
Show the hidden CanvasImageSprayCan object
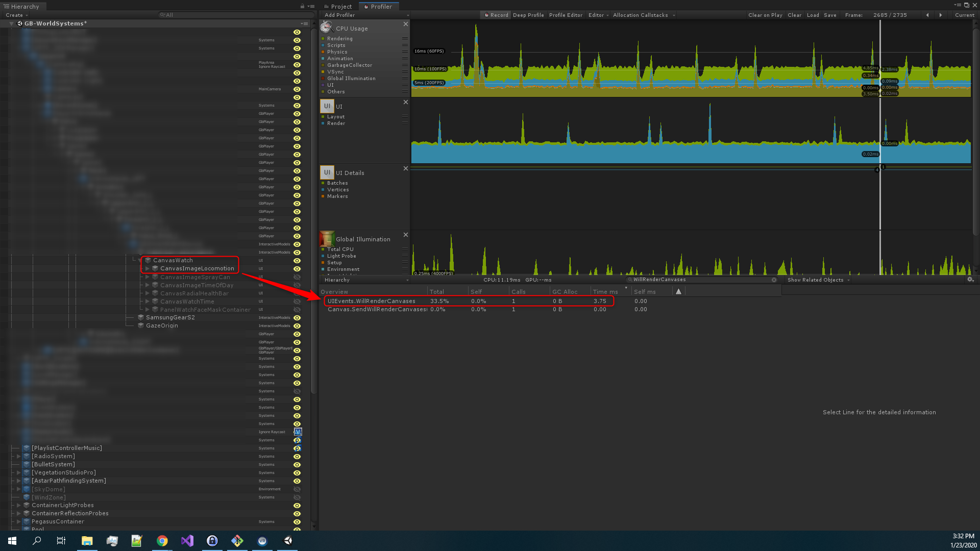[297, 277]
